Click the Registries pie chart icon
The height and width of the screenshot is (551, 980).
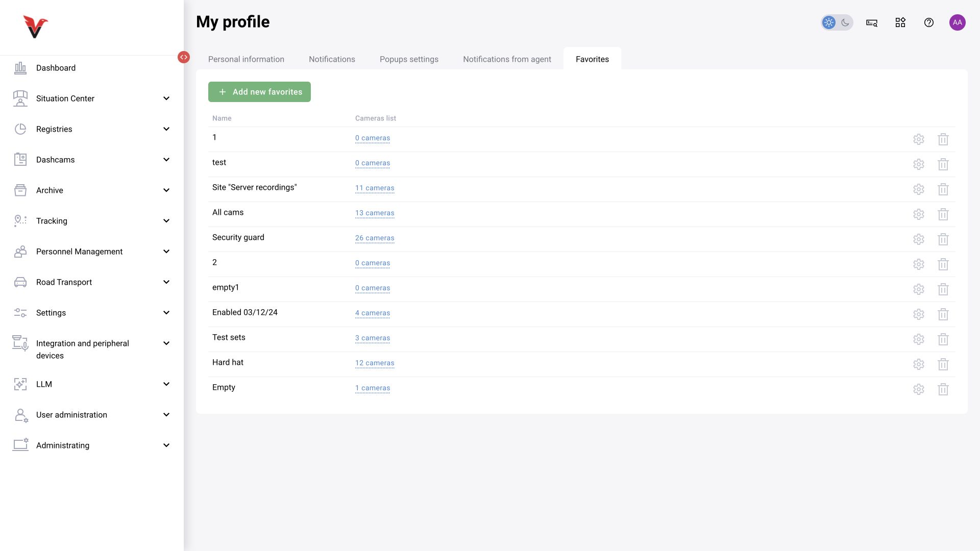pyautogui.click(x=20, y=129)
